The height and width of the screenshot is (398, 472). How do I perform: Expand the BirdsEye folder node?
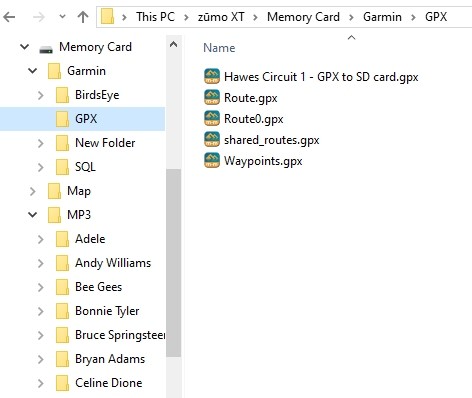click(x=41, y=95)
